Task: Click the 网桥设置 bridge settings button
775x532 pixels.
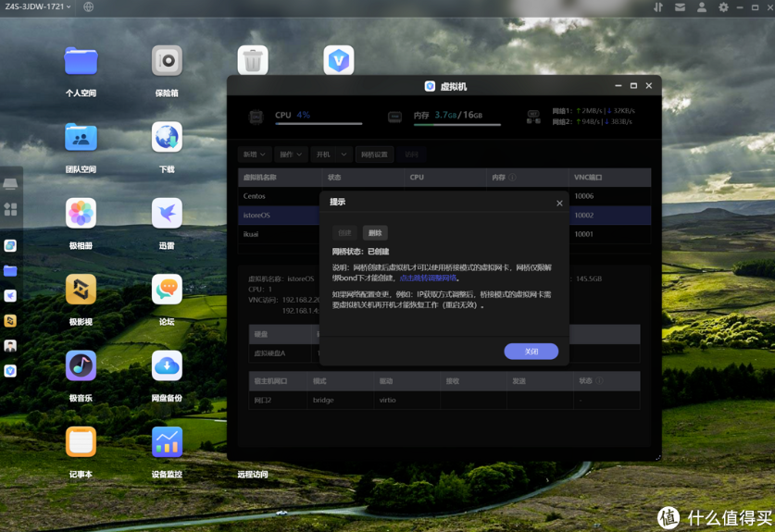Action: (x=374, y=155)
